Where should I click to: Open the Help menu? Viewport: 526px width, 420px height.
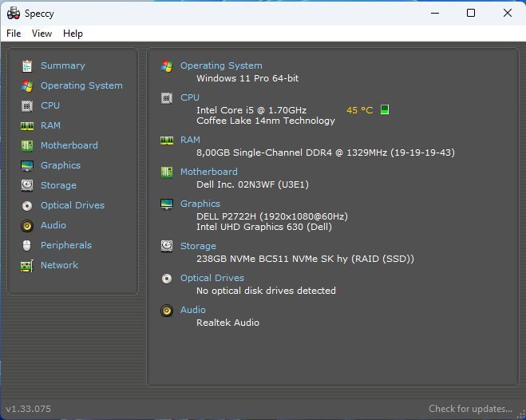click(x=73, y=34)
